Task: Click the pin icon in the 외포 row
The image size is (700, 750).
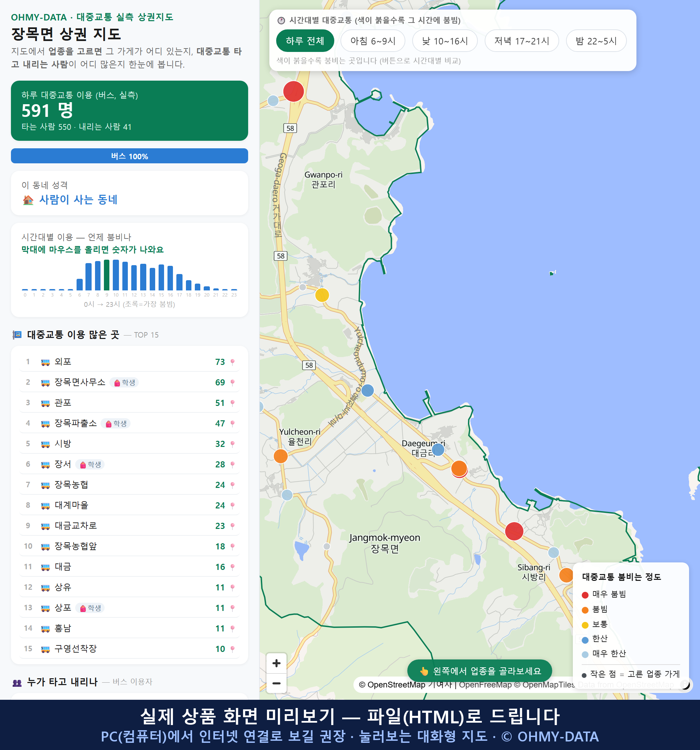Action: click(x=232, y=362)
